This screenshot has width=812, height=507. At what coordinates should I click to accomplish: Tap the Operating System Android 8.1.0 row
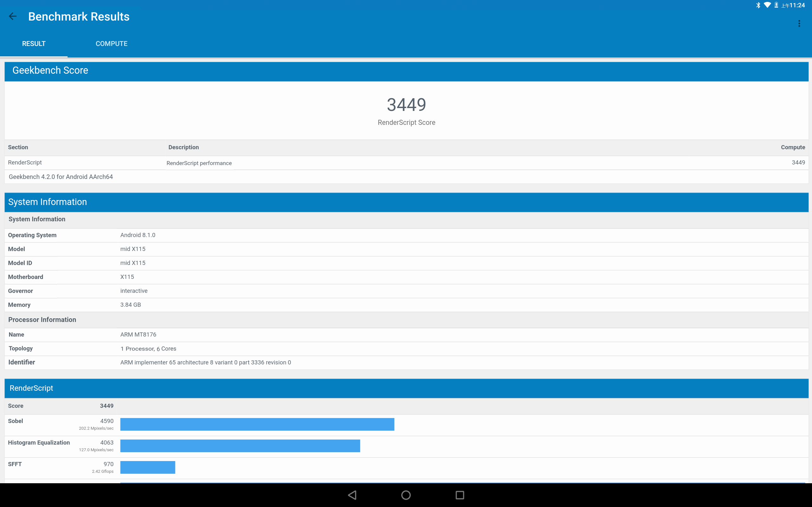click(x=406, y=235)
